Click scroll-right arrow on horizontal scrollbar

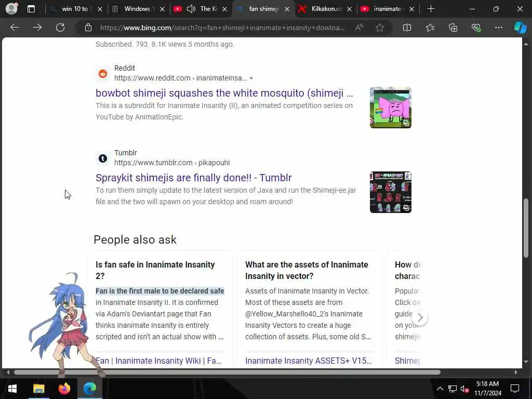tap(516, 372)
